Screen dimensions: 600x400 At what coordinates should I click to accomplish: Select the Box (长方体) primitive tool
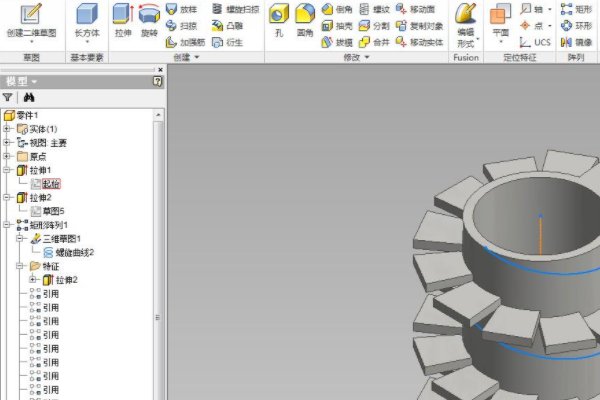click(x=88, y=21)
